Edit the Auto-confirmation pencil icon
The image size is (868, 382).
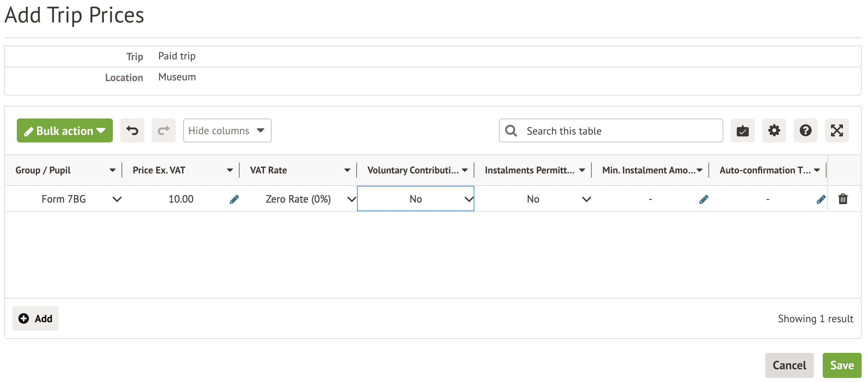click(821, 199)
